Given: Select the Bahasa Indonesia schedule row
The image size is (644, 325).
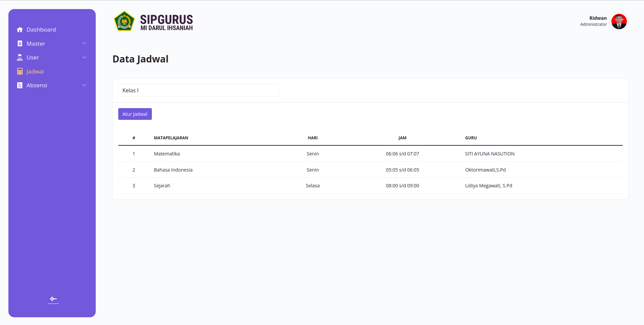Looking at the screenshot, I should (370, 170).
